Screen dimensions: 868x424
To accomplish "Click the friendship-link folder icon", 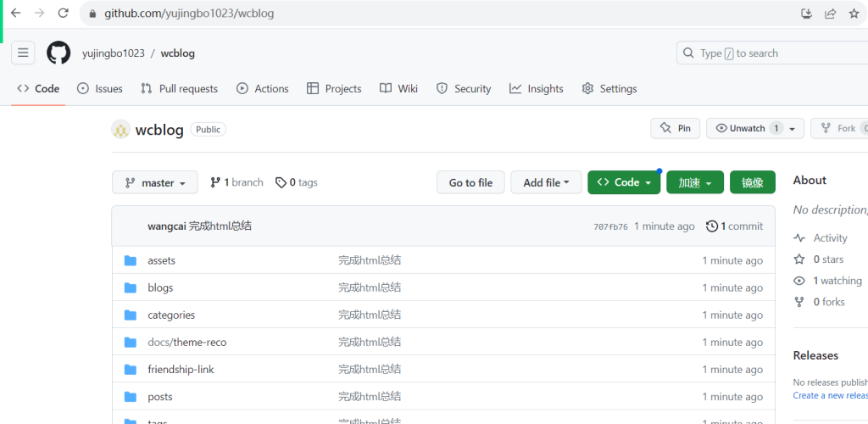I will click(131, 369).
